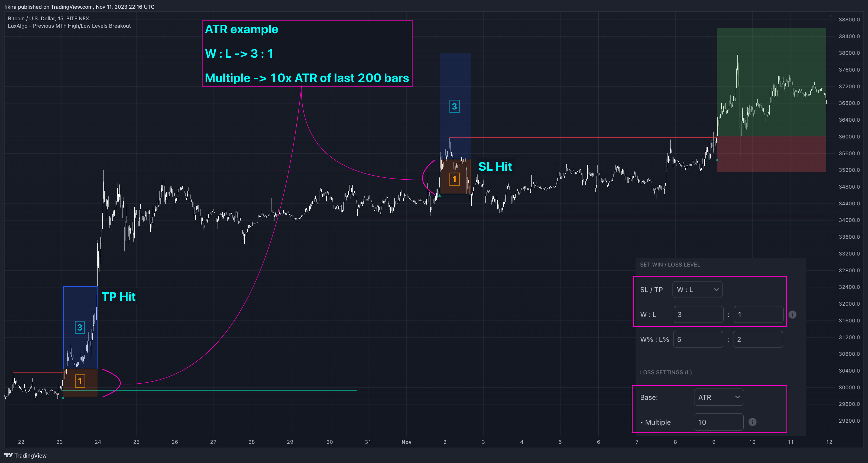The height and width of the screenshot is (463, 868).
Task: Click the 'W : L -> 3 : 1' annotation text
Action: tap(239, 54)
